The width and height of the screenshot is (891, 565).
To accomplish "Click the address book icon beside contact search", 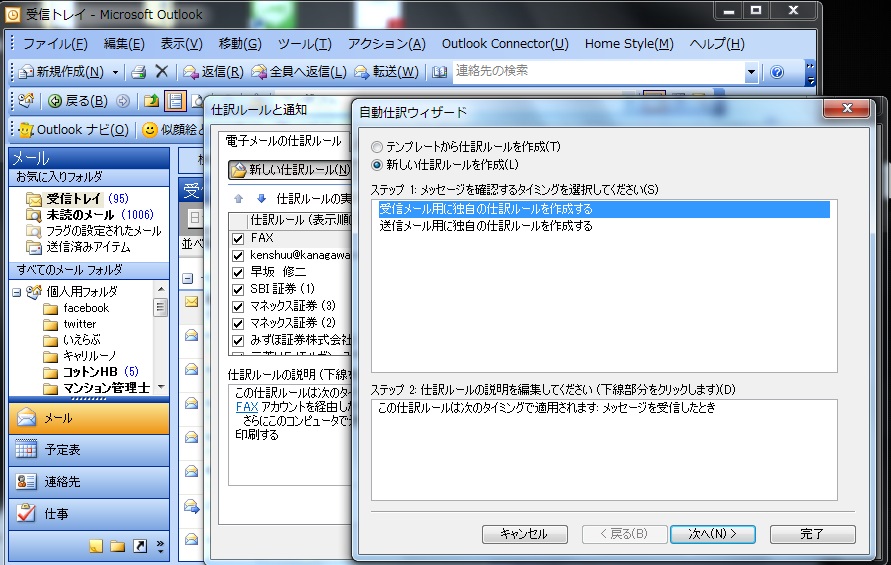I will [x=439, y=72].
